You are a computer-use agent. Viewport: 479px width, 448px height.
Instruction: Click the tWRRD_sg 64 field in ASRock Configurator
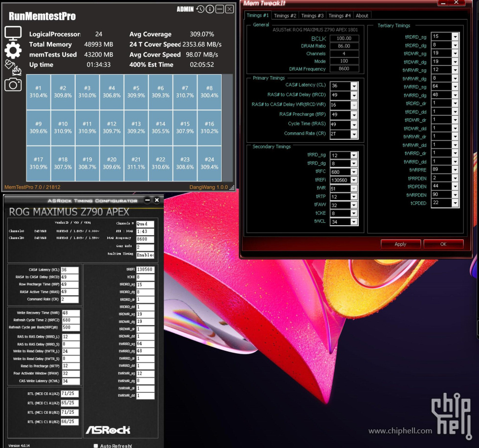[x=145, y=344]
